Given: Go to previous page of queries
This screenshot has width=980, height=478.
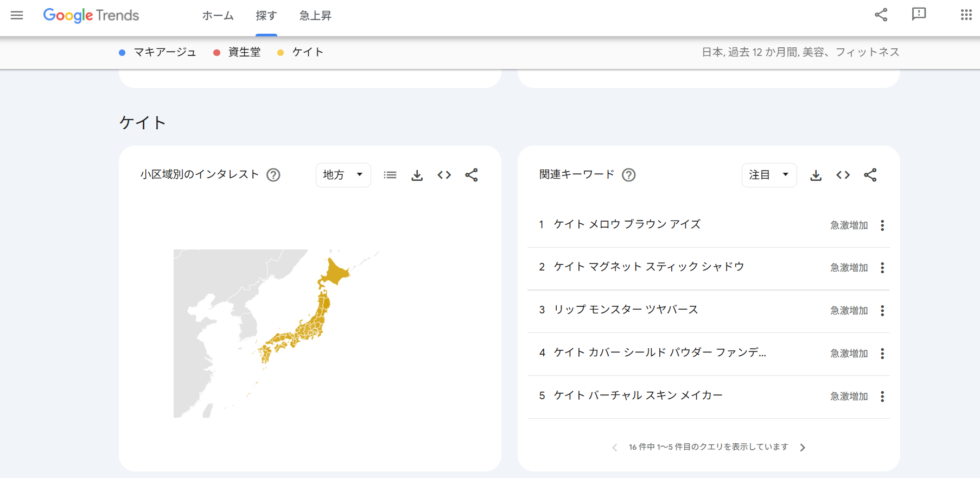Looking at the screenshot, I should pos(614,447).
